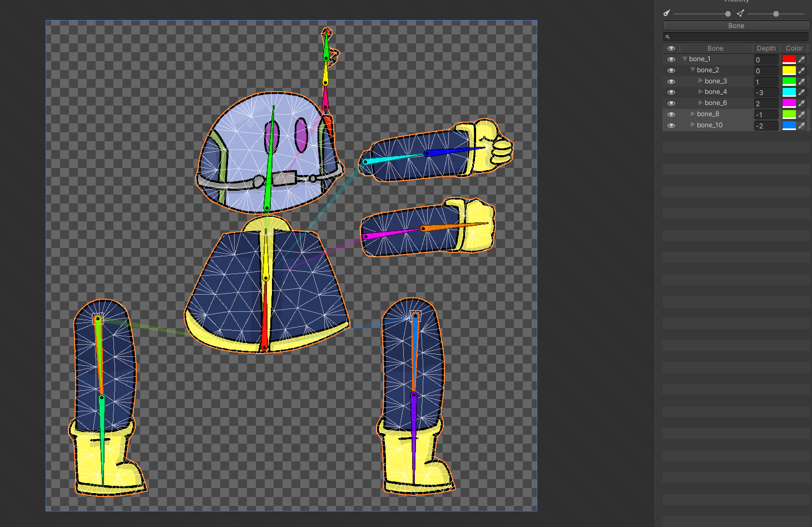Click the bone gizmo icon beside the left opacity slider
The height and width of the screenshot is (527, 812).
(x=667, y=13)
